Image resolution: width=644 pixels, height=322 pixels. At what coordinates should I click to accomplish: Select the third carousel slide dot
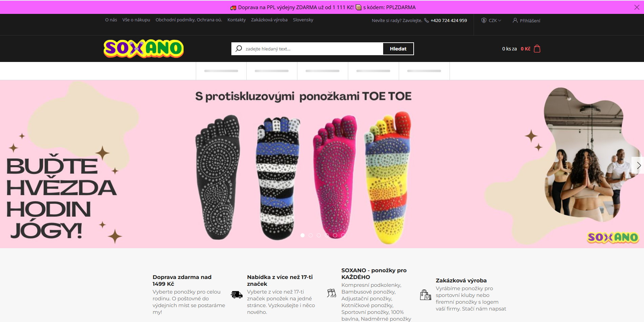click(x=319, y=235)
